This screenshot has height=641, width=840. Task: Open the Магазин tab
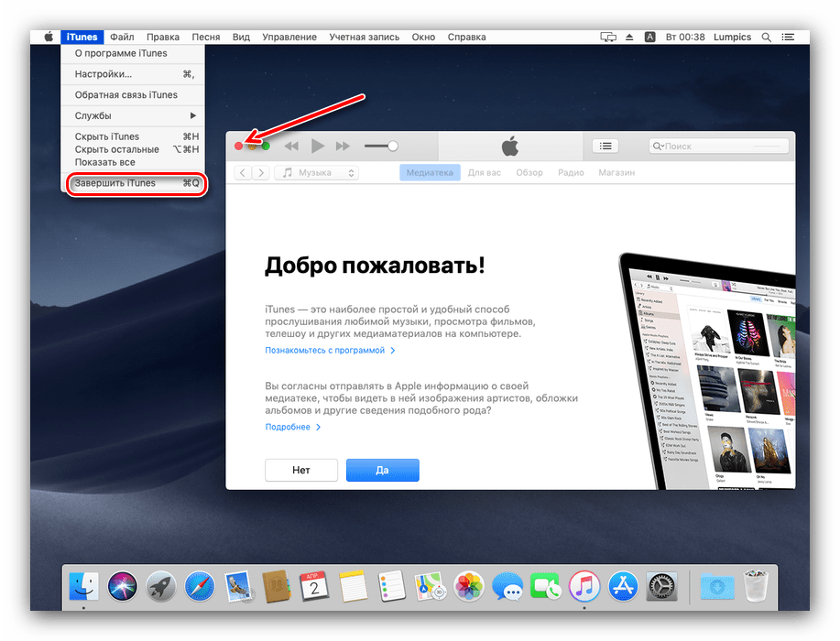616,173
